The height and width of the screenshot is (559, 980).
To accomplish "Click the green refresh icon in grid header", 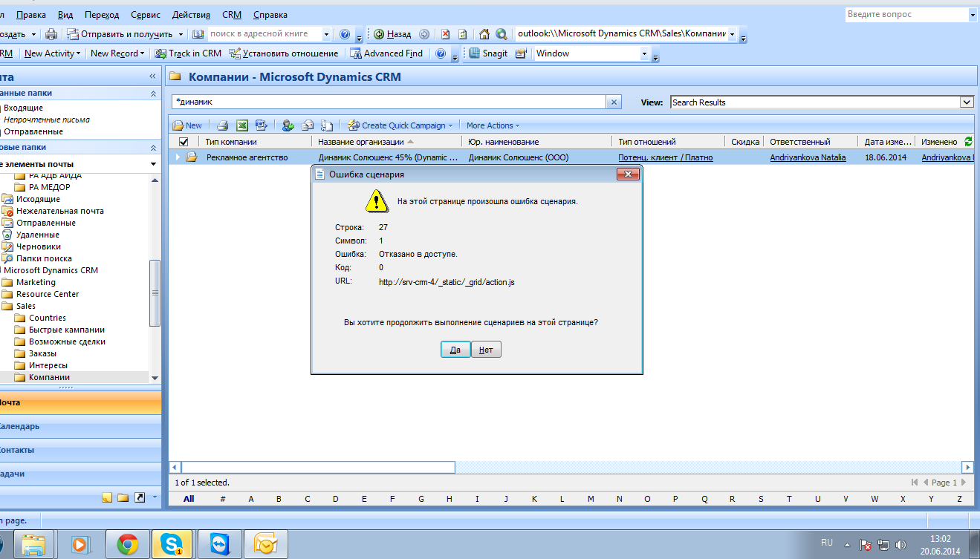I will coord(967,141).
